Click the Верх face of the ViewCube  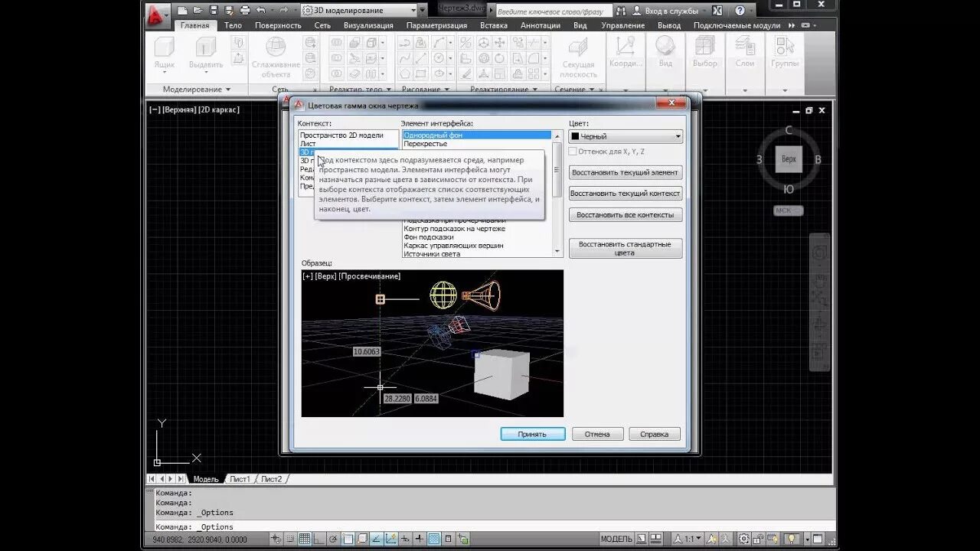point(789,159)
